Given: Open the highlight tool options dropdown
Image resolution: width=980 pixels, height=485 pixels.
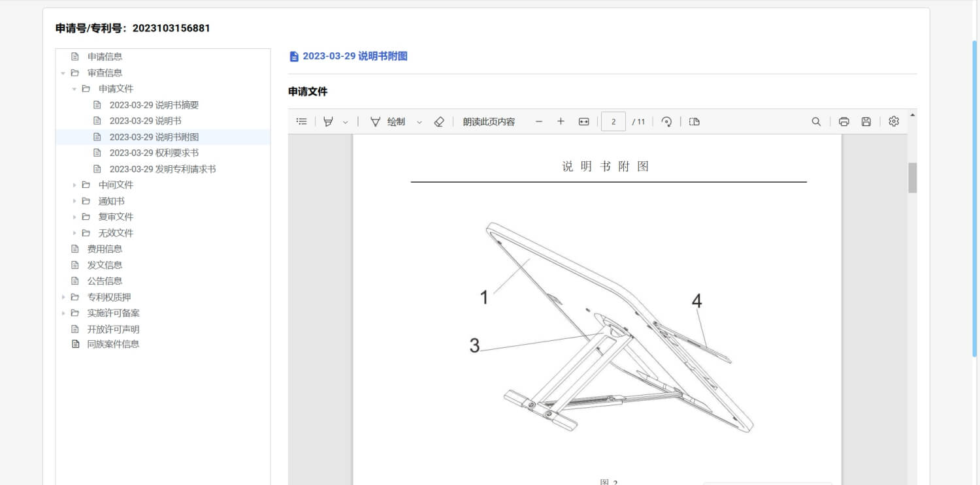Looking at the screenshot, I should click(346, 122).
